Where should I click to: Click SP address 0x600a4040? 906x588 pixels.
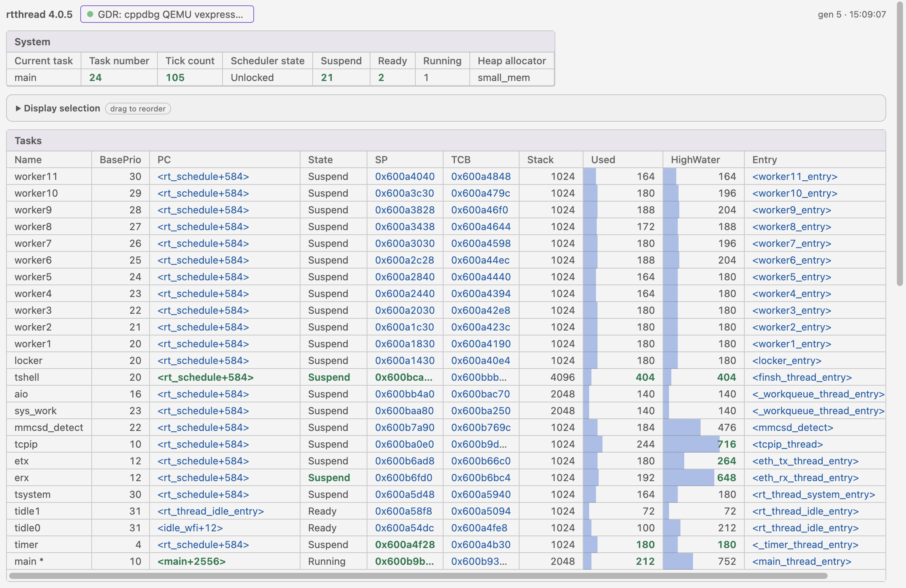coord(405,176)
